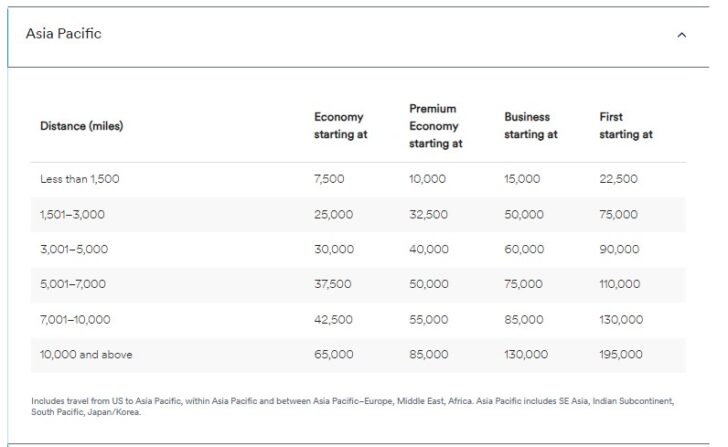Collapse the Asia Pacific section chevron
This screenshot has height=447, width=728.
[681, 35]
